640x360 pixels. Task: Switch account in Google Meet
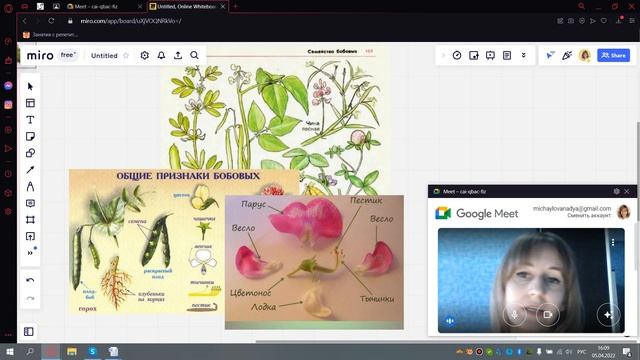[589, 216]
